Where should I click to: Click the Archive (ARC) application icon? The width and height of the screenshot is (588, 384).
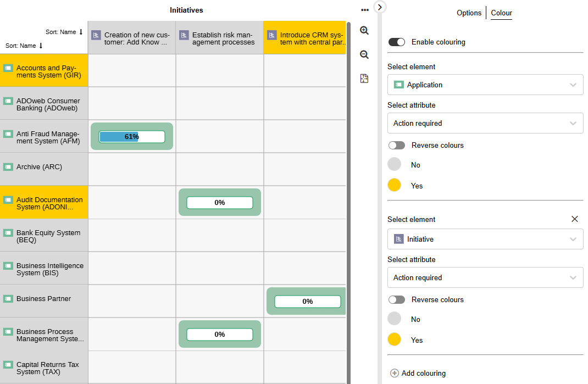(8, 167)
